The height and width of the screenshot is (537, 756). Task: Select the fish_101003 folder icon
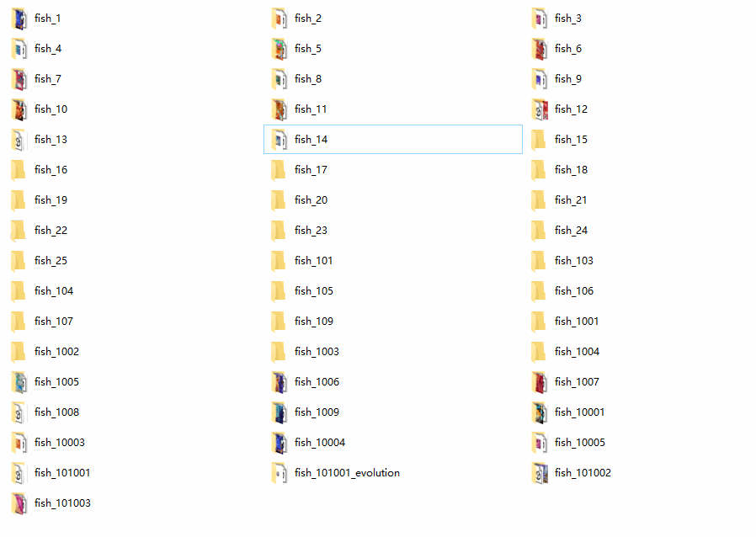click(19, 503)
